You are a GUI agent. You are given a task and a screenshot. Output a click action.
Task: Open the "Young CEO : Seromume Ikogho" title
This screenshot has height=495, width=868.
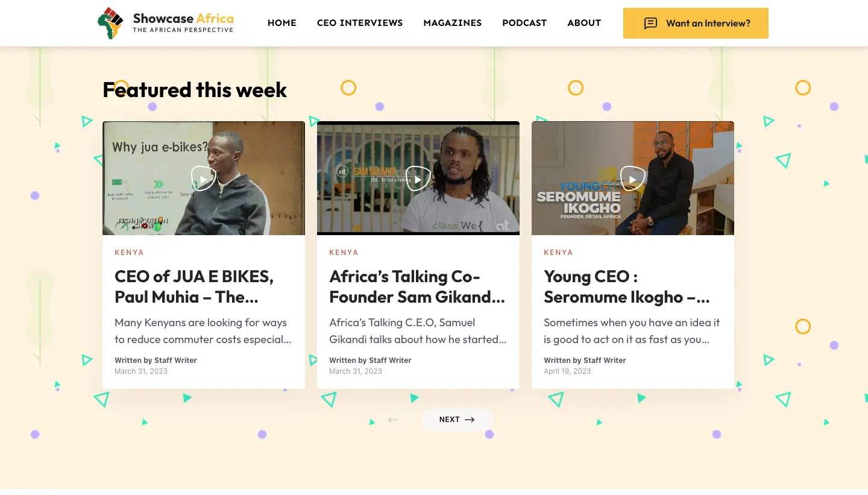point(627,286)
